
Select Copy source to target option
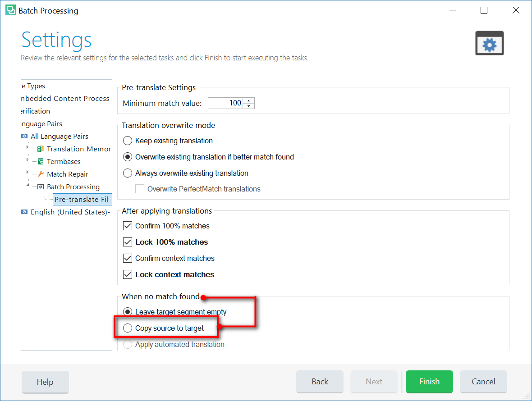(128, 328)
